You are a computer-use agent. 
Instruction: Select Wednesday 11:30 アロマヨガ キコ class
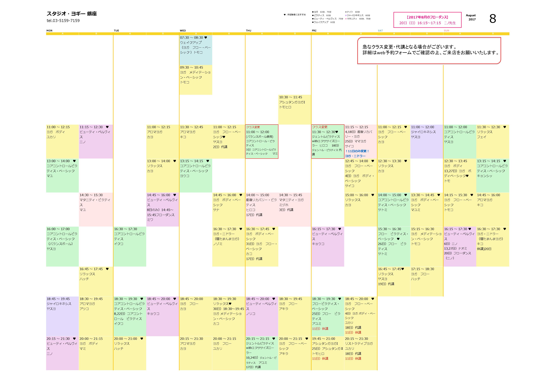pyautogui.click(x=196, y=141)
